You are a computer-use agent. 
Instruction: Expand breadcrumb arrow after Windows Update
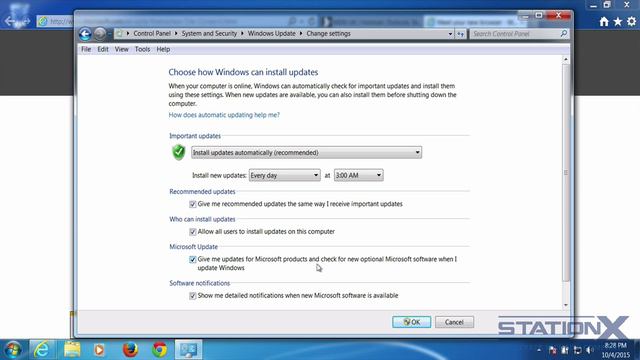click(301, 33)
